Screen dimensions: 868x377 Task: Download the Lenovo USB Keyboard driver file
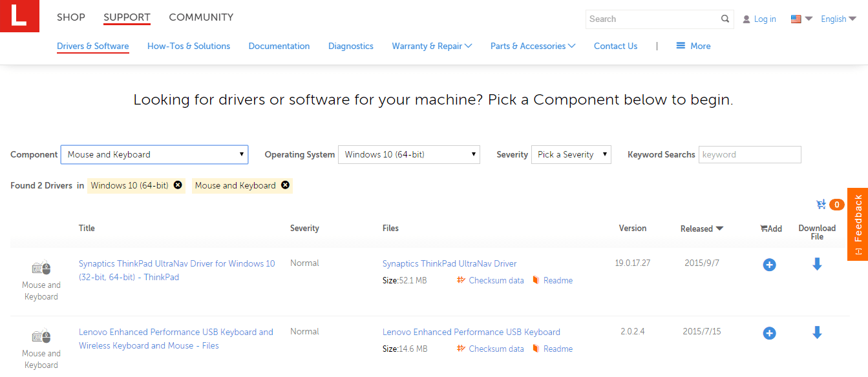(817, 332)
